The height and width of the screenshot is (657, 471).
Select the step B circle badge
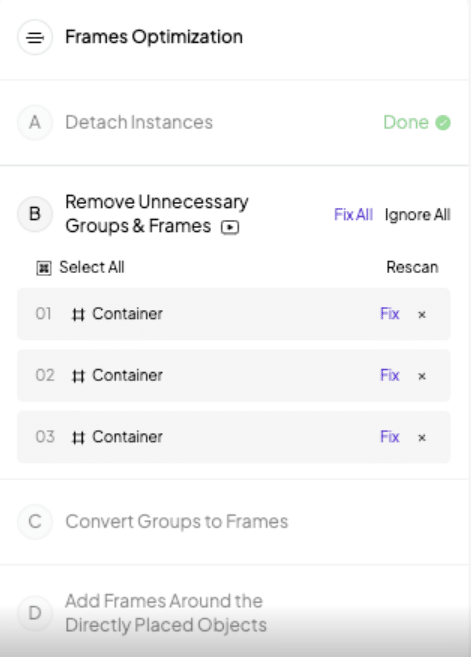[x=35, y=214]
